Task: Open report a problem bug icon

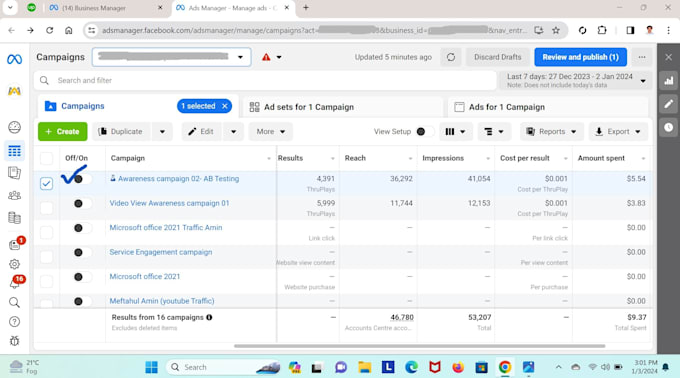Action: (14, 341)
